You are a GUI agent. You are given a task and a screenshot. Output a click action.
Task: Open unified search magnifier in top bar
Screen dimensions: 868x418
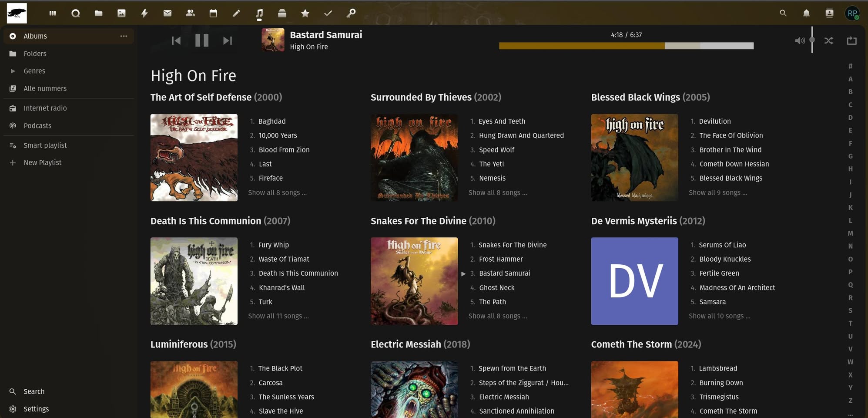click(x=783, y=13)
